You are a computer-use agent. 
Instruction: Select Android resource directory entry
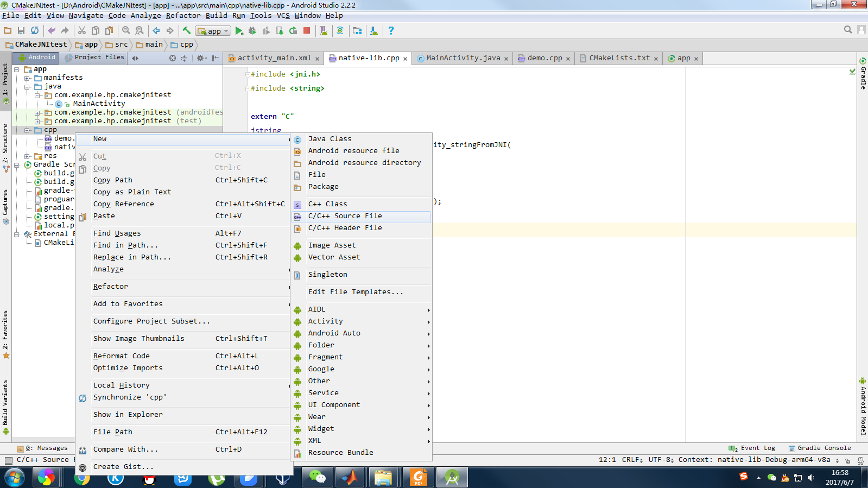pos(362,163)
